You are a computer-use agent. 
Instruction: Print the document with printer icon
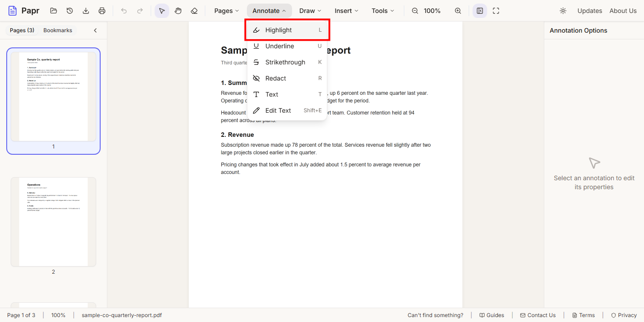(x=102, y=11)
